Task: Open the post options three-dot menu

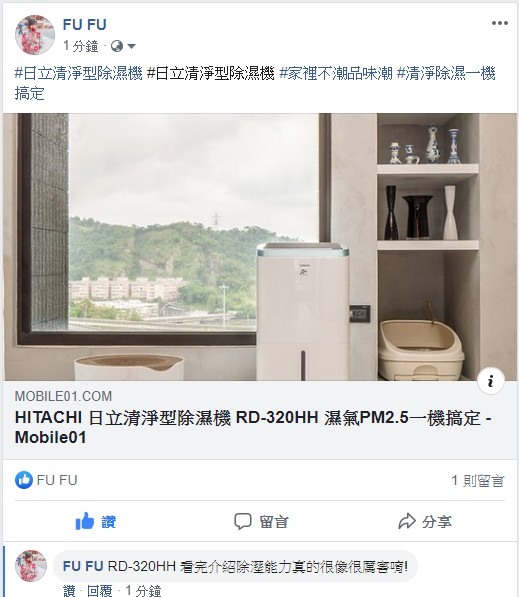Action: [x=500, y=23]
